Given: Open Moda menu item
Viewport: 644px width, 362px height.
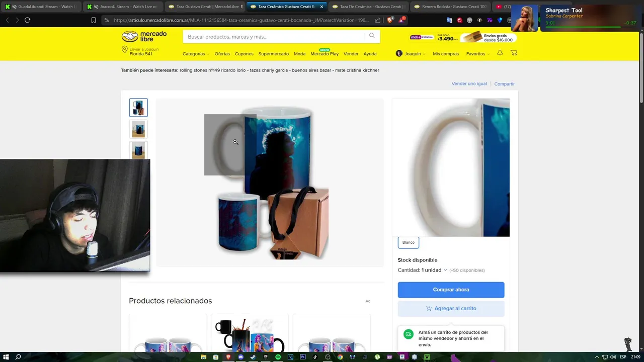Looking at the screenshot, I should 299,54.
